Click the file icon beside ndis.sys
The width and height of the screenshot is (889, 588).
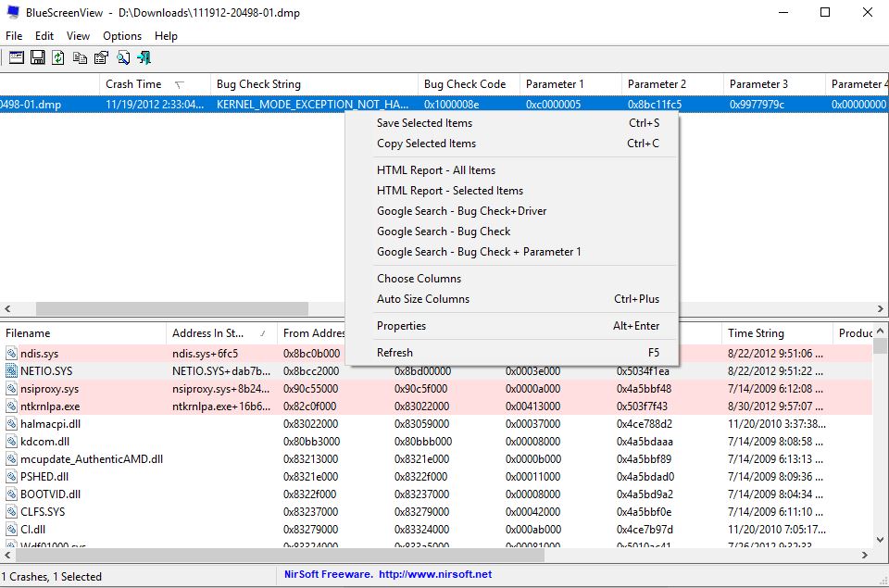coord(11,353)
